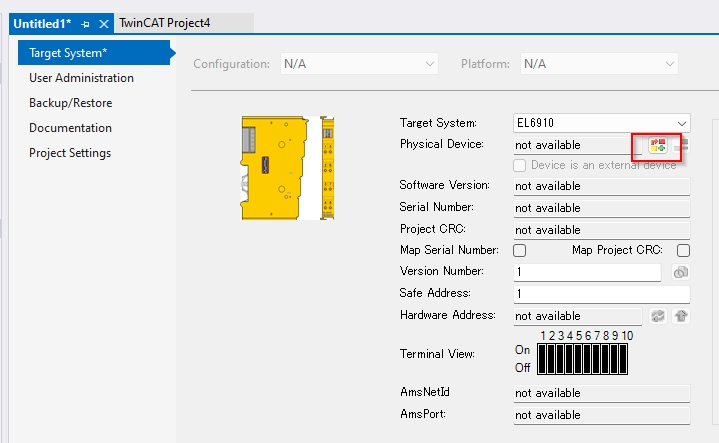Click the Physical Device field
Image resolution: width=719 pixels, height=443 pixels.
tap(578, 145)
